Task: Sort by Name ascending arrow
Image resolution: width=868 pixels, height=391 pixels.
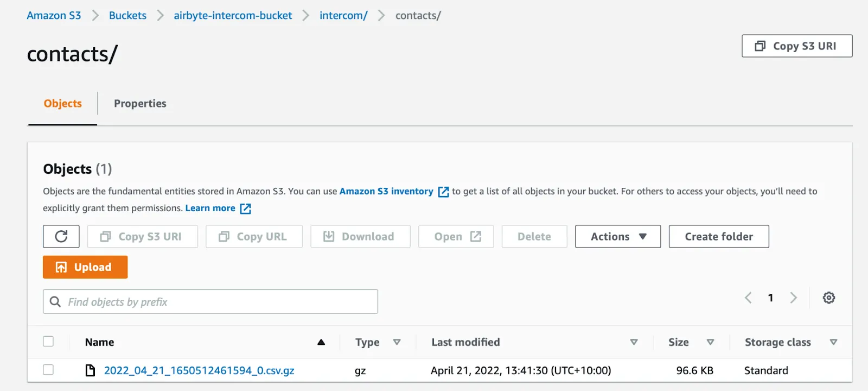Action: (x=321, y=342)
